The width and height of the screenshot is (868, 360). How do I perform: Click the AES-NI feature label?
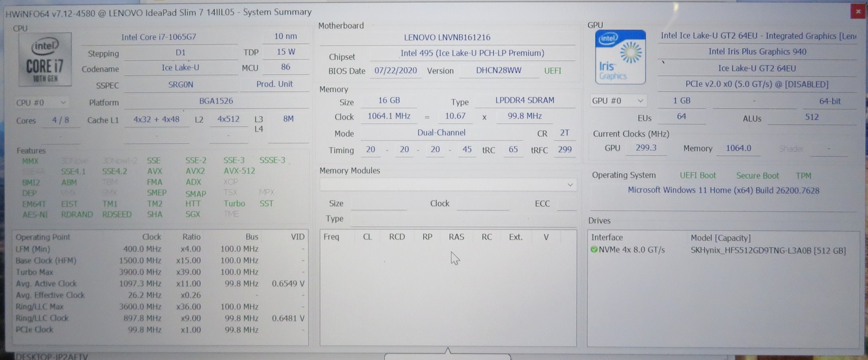click(35, 214)
